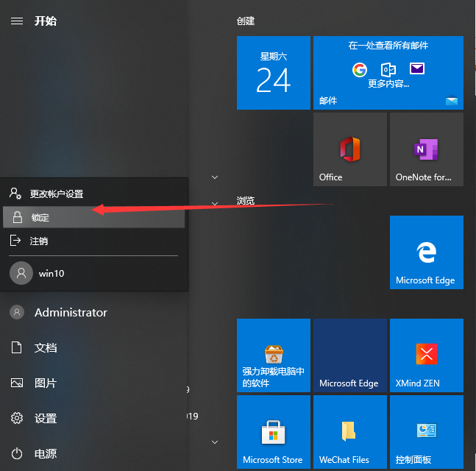Open the Office tile
The height and width of the screenshot is (471, 476).
pos(349,149)
